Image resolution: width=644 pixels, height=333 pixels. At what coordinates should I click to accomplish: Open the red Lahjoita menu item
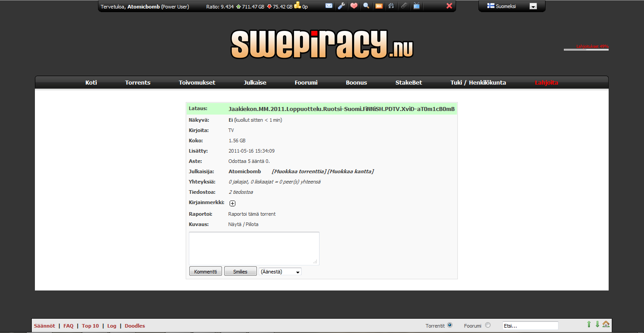click(x=546, y=82)
